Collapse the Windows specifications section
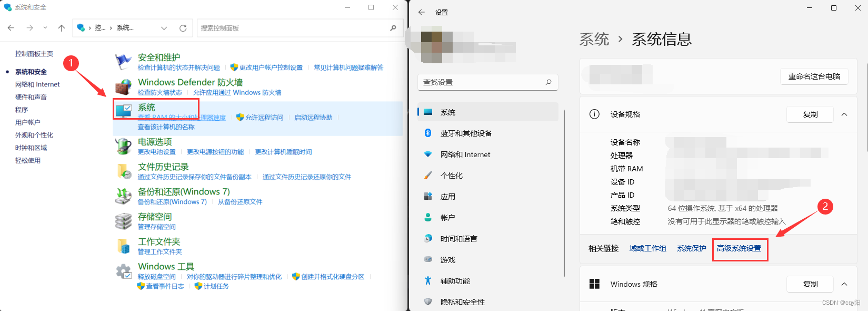 pyautogui.click(x=844, y=284)
